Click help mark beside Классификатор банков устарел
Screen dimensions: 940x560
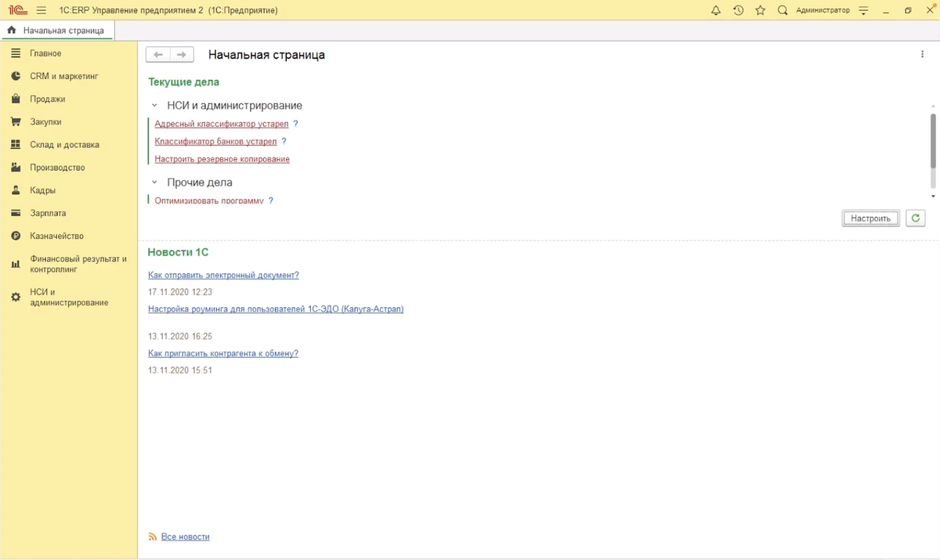(284, 141)
